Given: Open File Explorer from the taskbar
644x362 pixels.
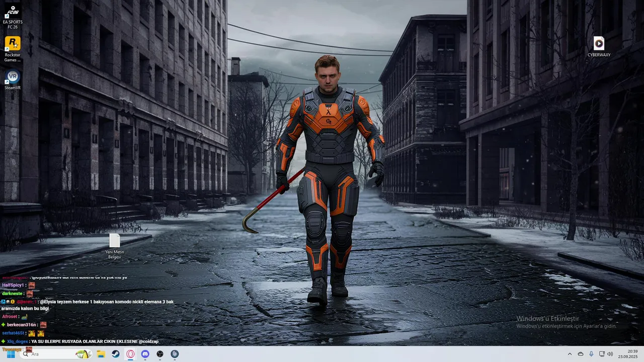Looking at the screenshot, I should coord(101,354).
